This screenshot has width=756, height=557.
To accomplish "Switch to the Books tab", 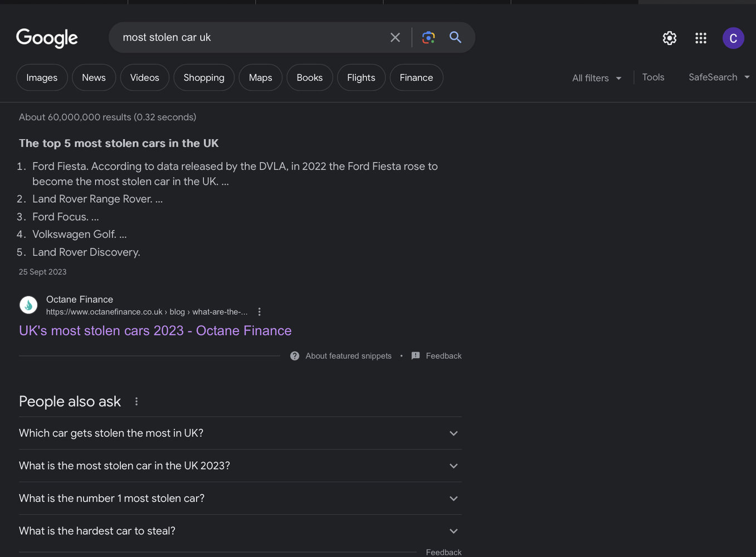I will tap(310, 77).
